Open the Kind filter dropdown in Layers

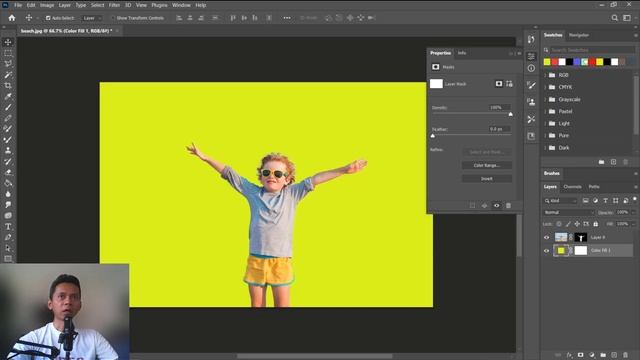coord(561,200)
